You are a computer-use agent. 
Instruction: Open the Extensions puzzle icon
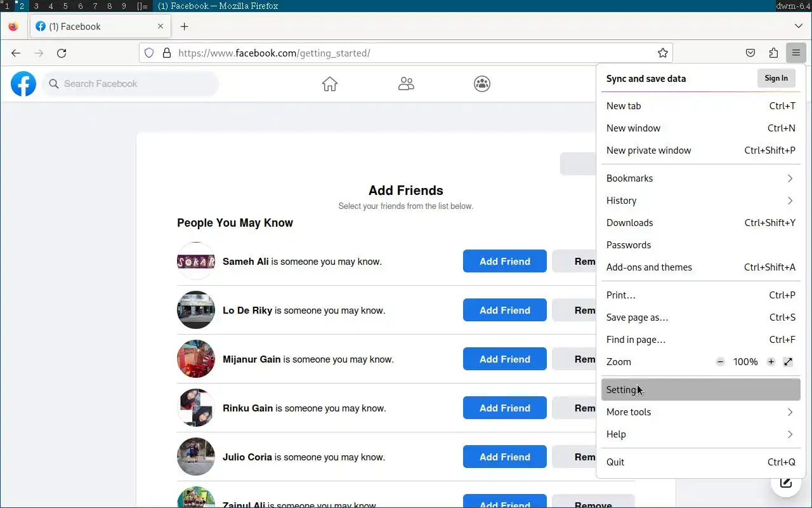pyautogui.click(x=773, y=53)
